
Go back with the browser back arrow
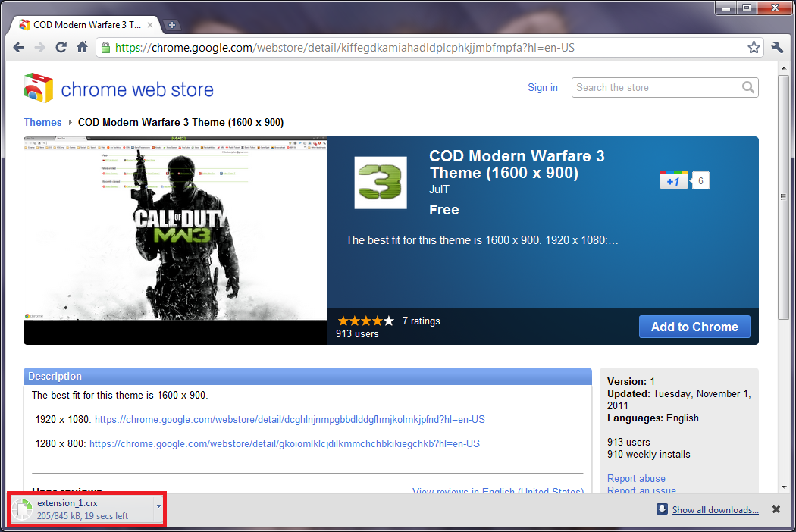tap(19, 48)
